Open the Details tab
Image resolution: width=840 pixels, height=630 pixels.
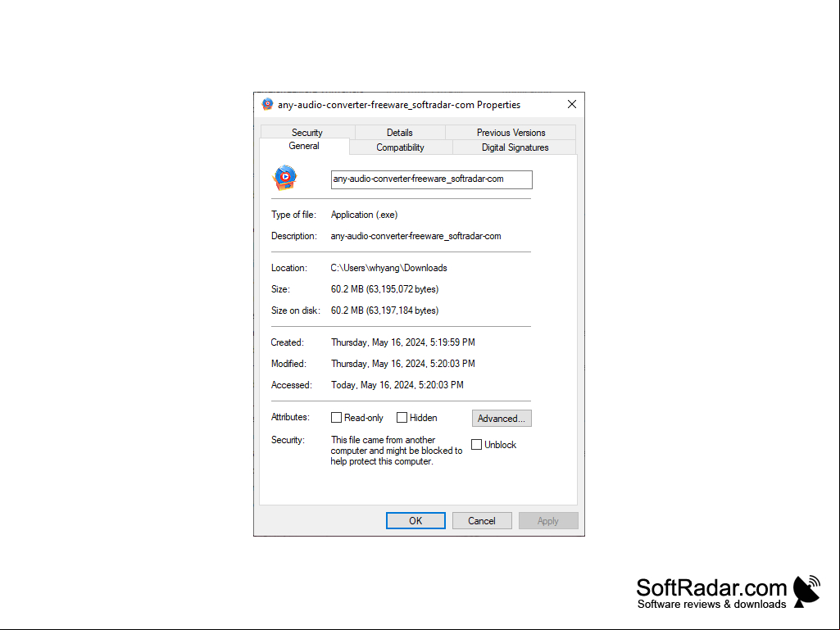(x=400, y=133)
